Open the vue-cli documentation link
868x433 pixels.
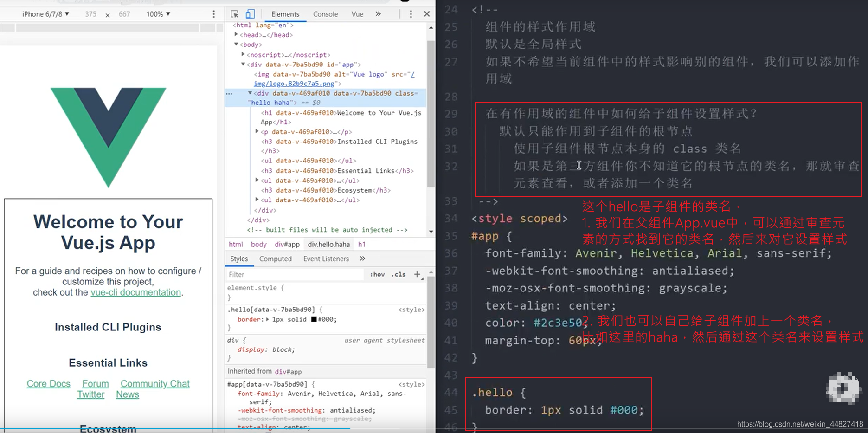click(x=136, y=292)
